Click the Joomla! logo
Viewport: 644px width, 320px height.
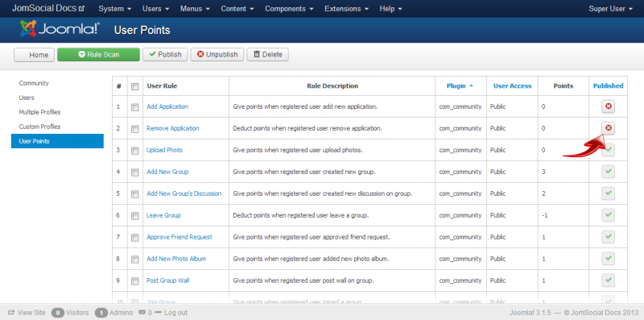coord(60,29)
